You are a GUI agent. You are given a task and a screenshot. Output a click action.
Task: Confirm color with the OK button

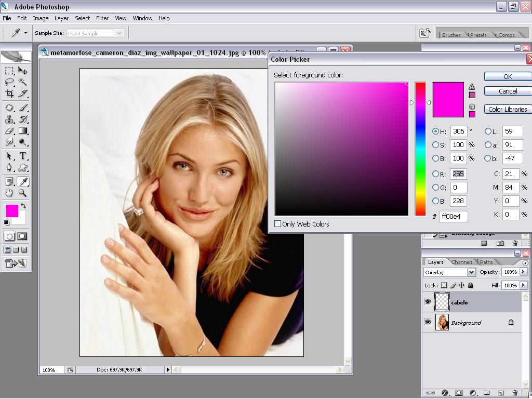pos(508,77)
